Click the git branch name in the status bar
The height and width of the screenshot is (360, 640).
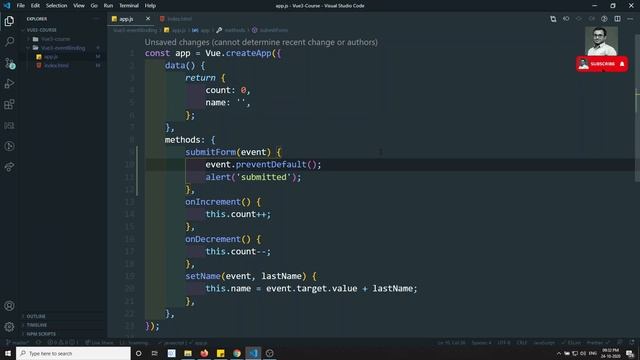(18, 343)
